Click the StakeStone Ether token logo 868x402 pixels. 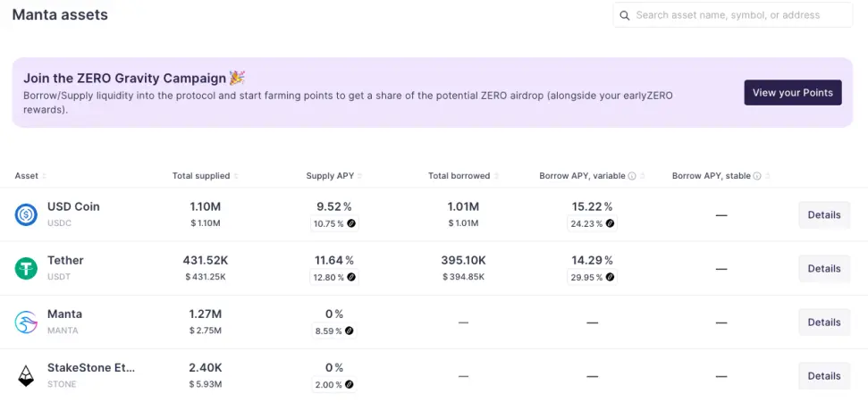[x=26, y=375]
